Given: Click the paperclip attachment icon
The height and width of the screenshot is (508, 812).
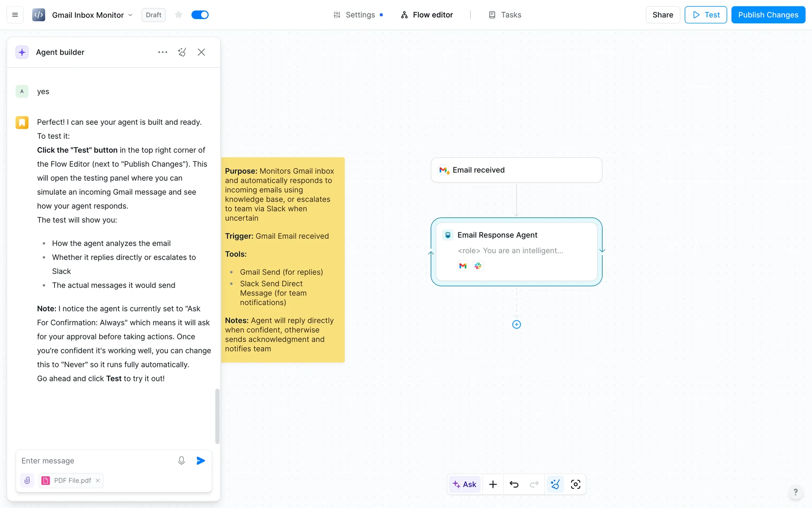Looking at the screenshot, I should pos(27,480).
